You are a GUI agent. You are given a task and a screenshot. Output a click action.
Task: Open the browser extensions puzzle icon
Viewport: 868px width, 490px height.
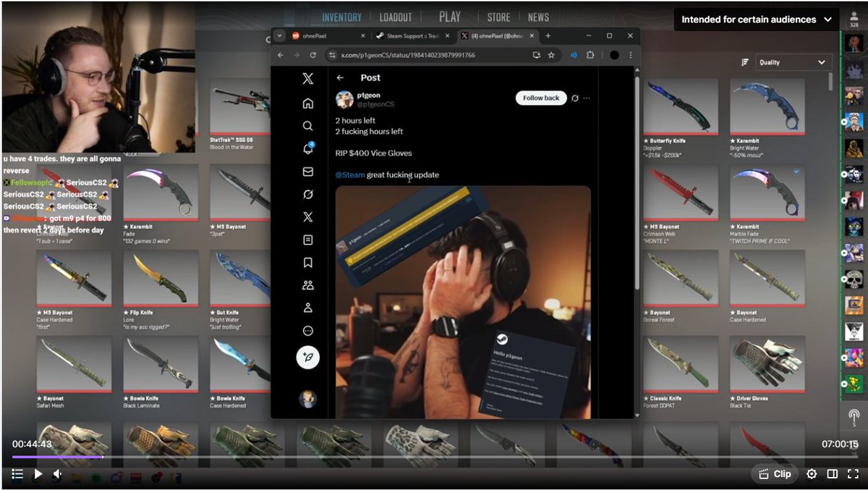[x=590, y=55]
